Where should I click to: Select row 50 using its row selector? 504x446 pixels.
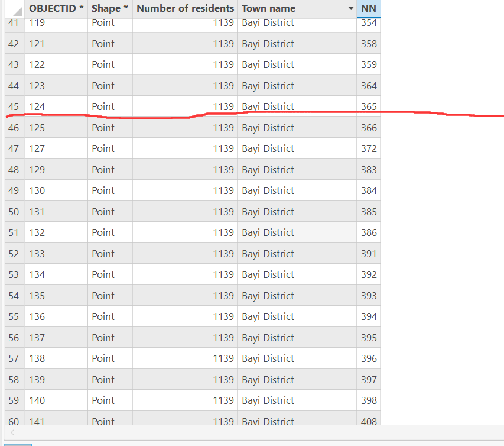[14, 211]
